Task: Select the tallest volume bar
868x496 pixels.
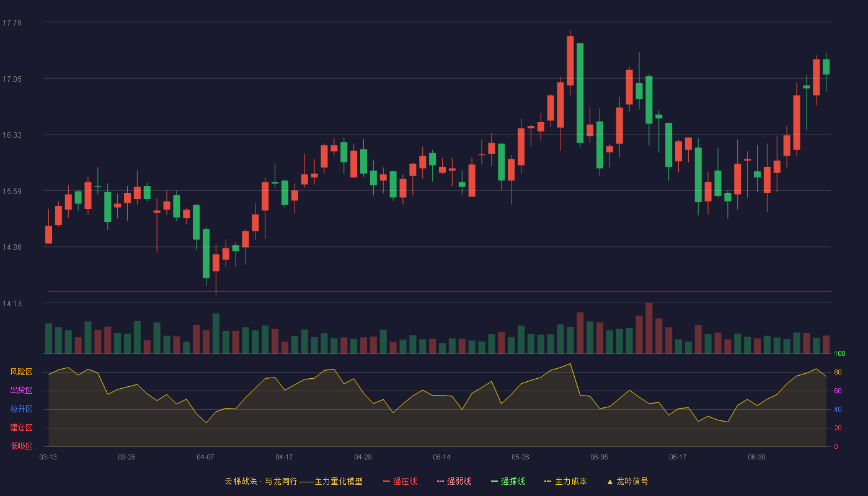Action: click(649, 328)
